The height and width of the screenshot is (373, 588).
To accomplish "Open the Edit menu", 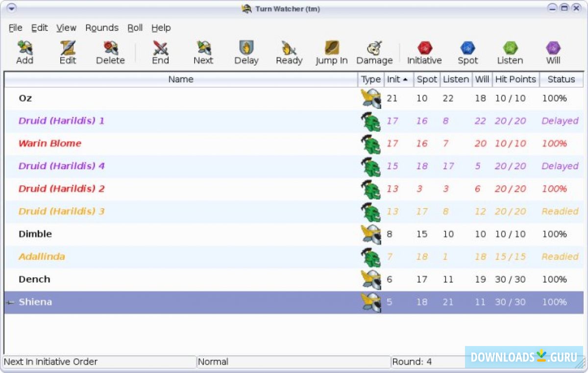I will [x=39, y=28].
